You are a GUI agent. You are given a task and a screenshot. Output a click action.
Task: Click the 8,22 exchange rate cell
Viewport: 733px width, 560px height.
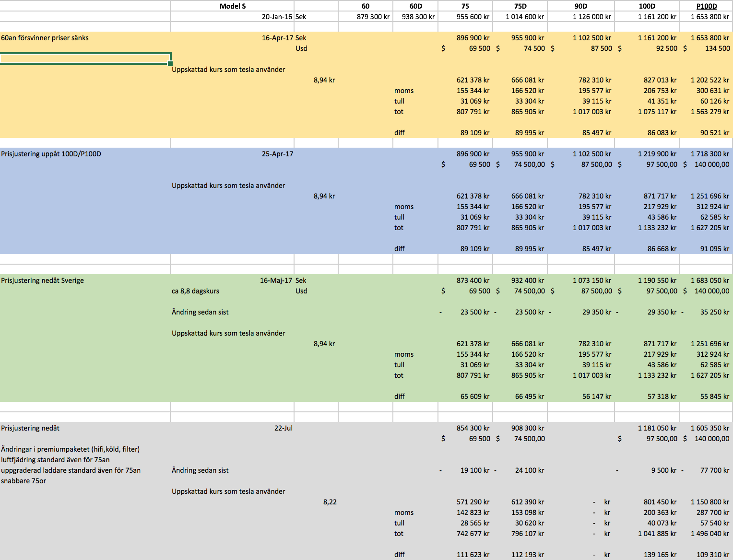tap(330, 502)
